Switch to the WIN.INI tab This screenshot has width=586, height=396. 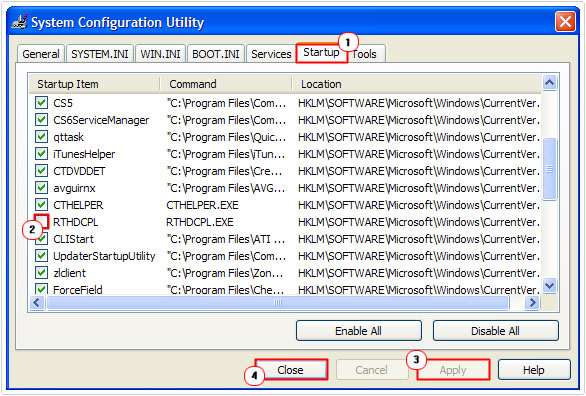pos(160,54)
